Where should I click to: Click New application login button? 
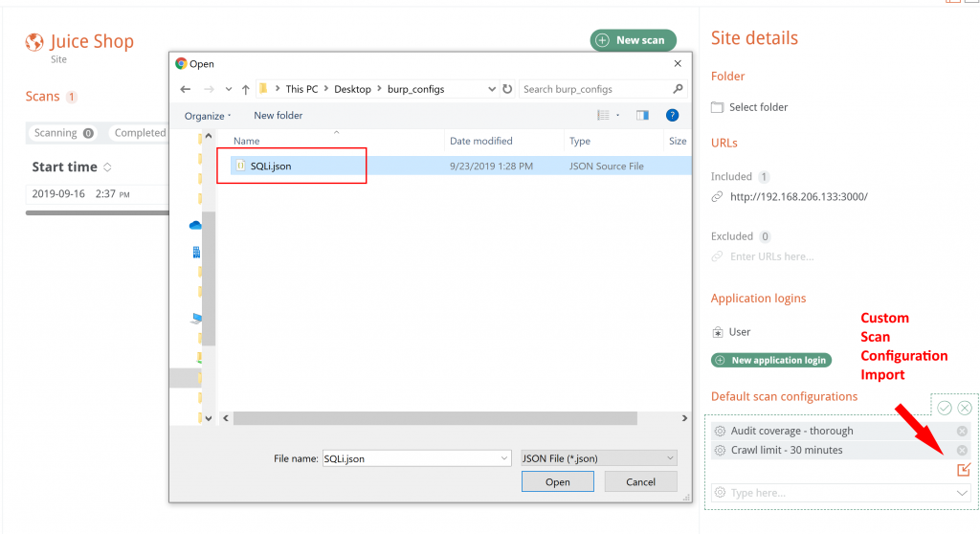770,361
